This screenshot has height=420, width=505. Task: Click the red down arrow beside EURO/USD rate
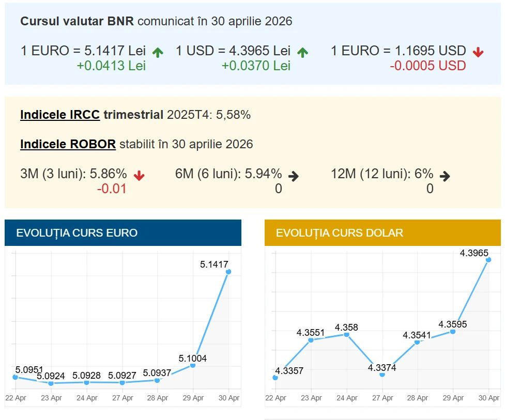478,52
